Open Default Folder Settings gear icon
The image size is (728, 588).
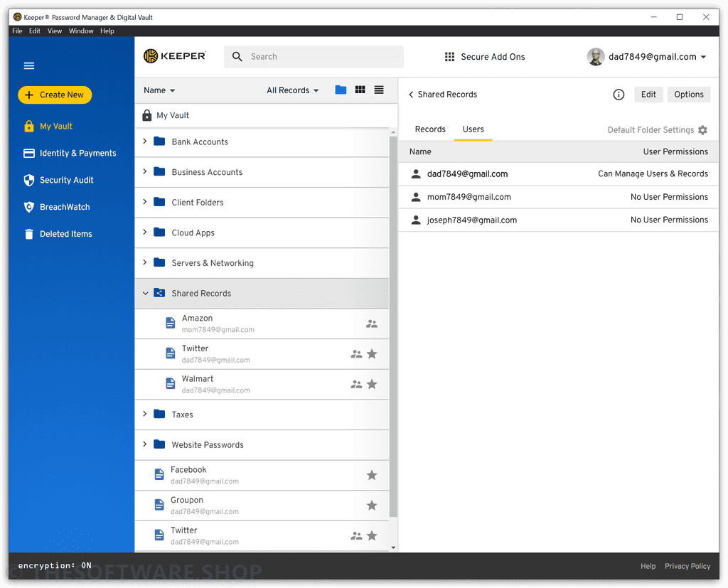702,130
